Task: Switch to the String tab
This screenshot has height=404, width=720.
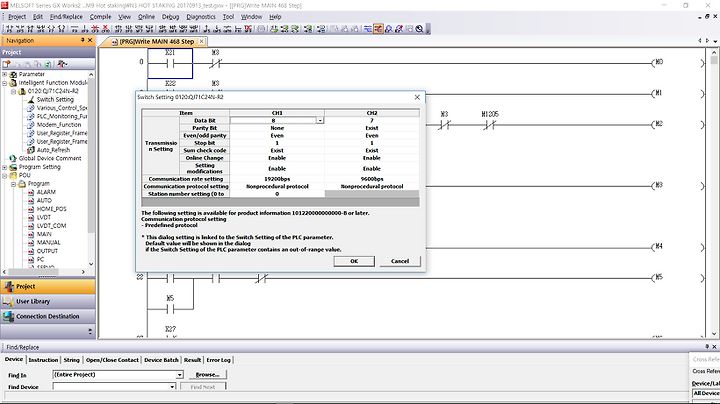Action: [71, 360]
